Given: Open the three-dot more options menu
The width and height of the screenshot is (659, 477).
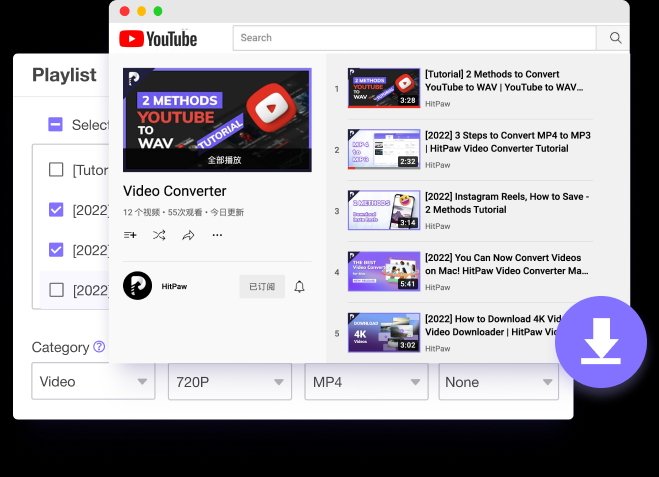Looking at the screenshot, I should click(x=217, y=235).
